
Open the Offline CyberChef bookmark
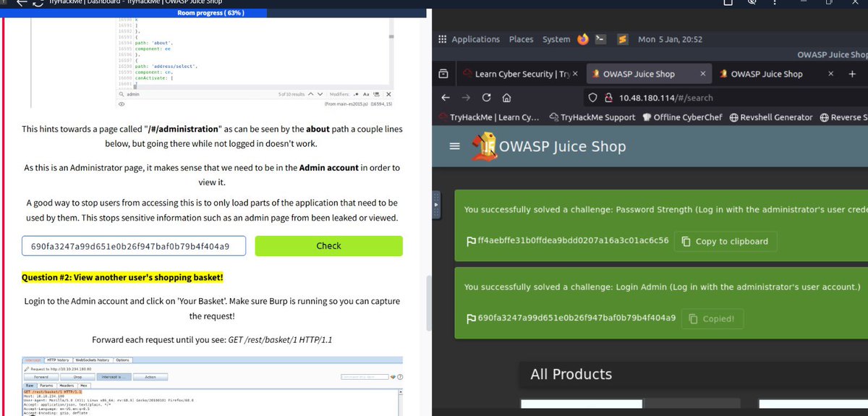[x=684, y=117]
